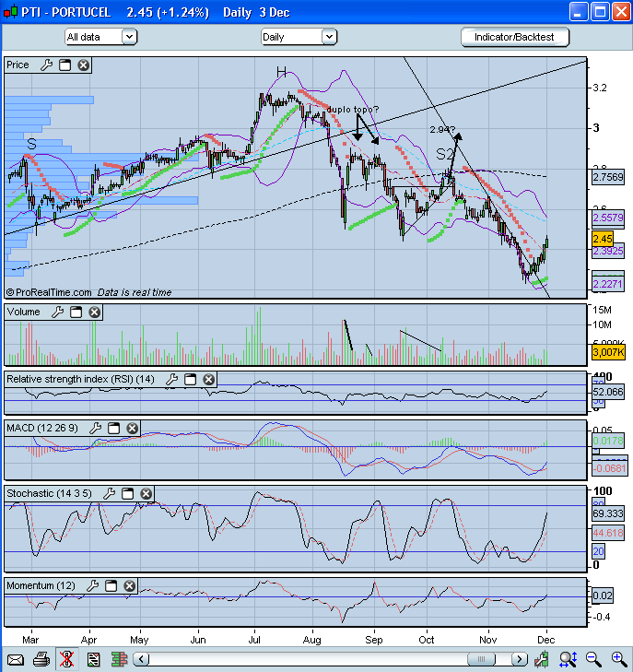Click the 2.7569 price axis label
Image resolution: width=633 pixels, height=672 pixels.
(608, 177)
